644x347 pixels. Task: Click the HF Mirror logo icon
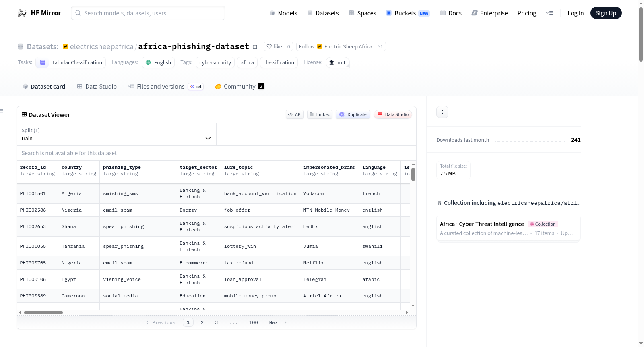coord(22,13)
